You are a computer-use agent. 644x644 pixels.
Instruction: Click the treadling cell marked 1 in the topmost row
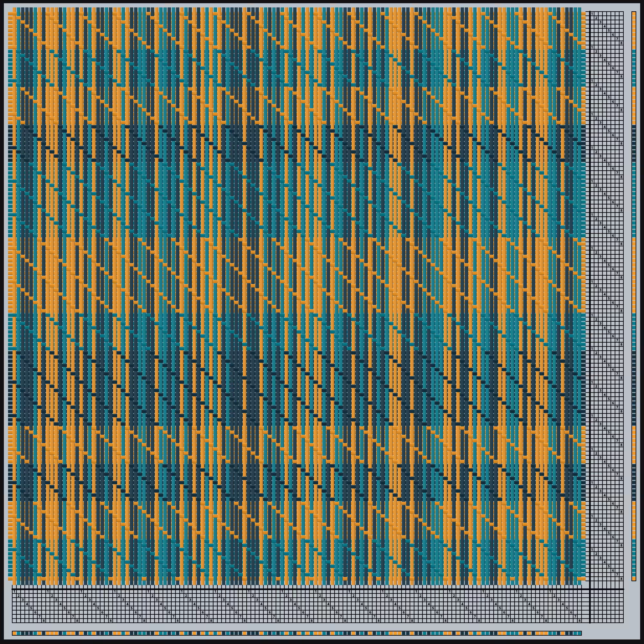[x=592, y=14]
